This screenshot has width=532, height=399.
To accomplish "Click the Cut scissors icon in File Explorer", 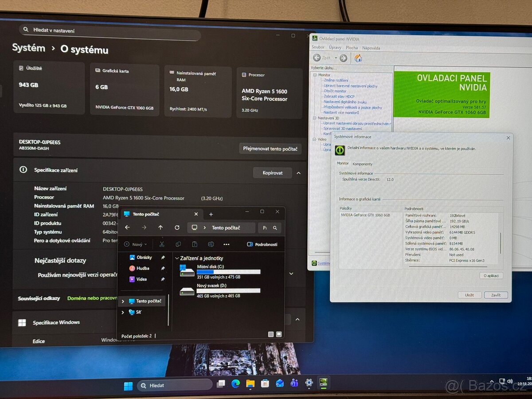I will tap(162, 244).
